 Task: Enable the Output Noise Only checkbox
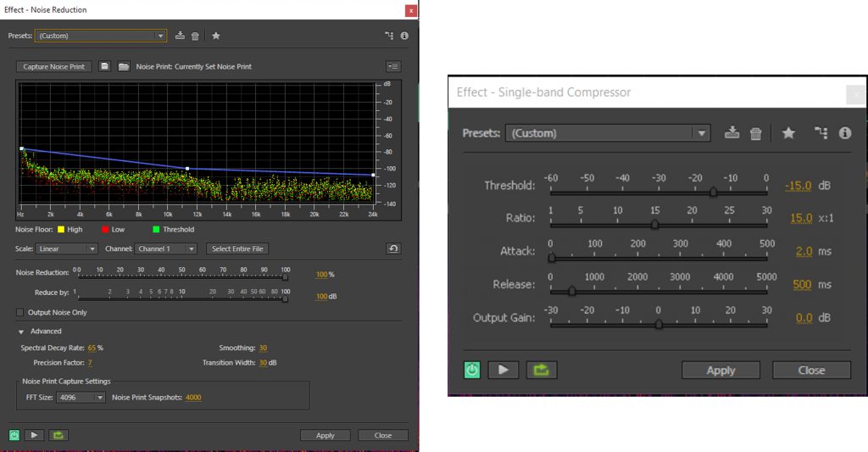pyautogui.click(x=20, y=312)
